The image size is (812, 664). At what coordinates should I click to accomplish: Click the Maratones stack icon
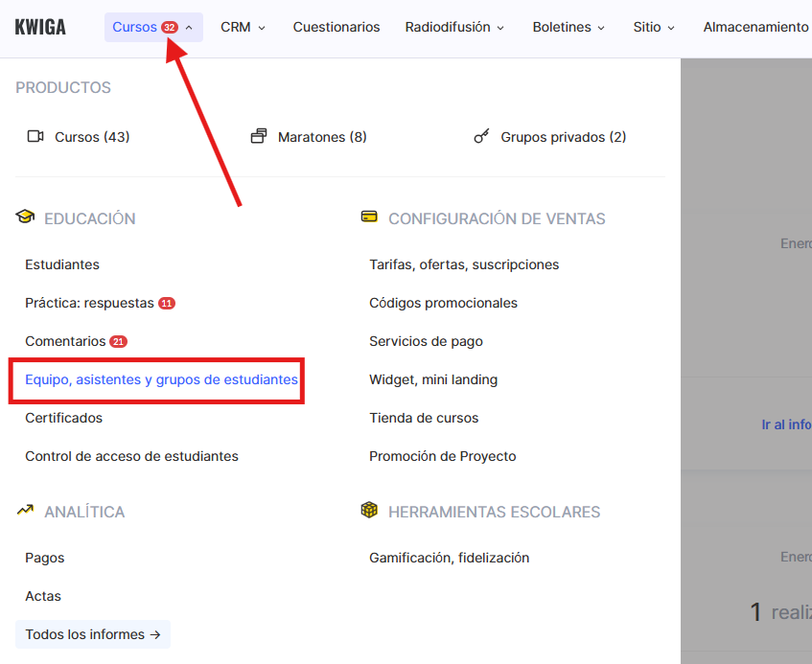pyautogui.click(x=259, y=137)
